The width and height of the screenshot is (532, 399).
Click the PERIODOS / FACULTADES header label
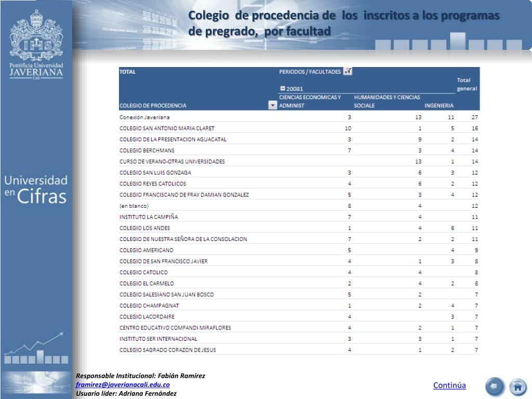pos(310,72)
